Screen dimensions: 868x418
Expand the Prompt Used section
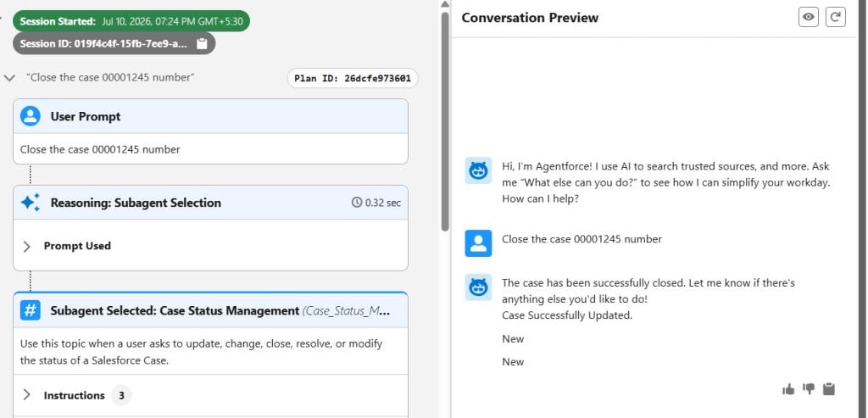(26, 247)
